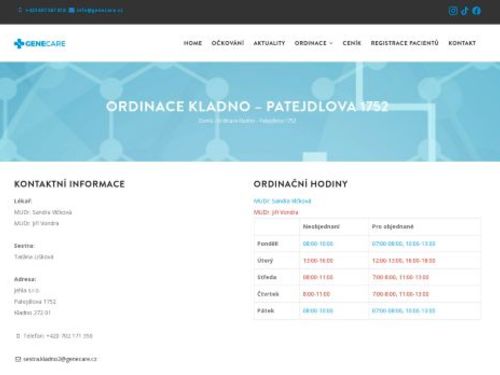
Task: Open the Instagram icon in top bar
Action: (x=453, y=11)
